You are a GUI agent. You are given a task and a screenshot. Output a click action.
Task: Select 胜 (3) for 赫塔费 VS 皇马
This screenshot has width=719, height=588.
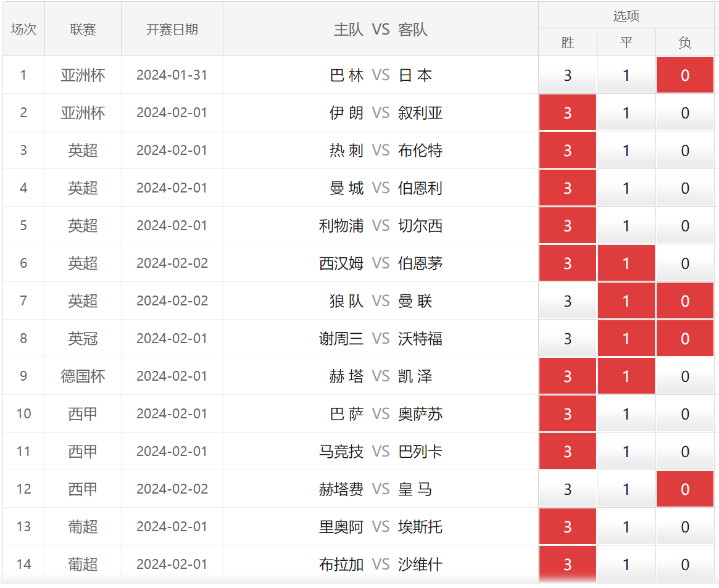568,489
